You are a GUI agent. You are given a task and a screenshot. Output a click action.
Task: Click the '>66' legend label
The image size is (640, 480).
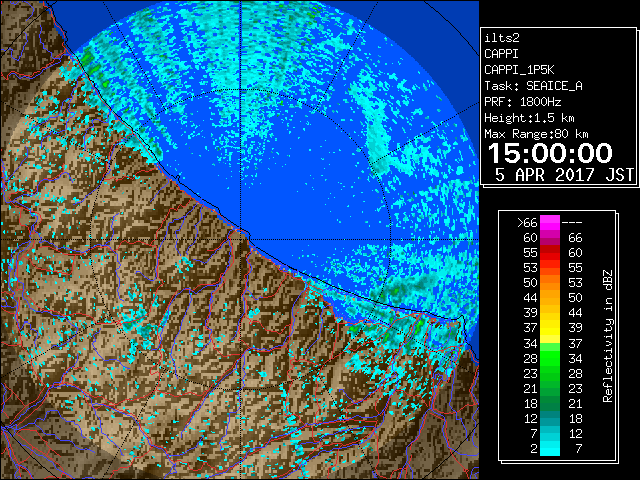point(527,223)
